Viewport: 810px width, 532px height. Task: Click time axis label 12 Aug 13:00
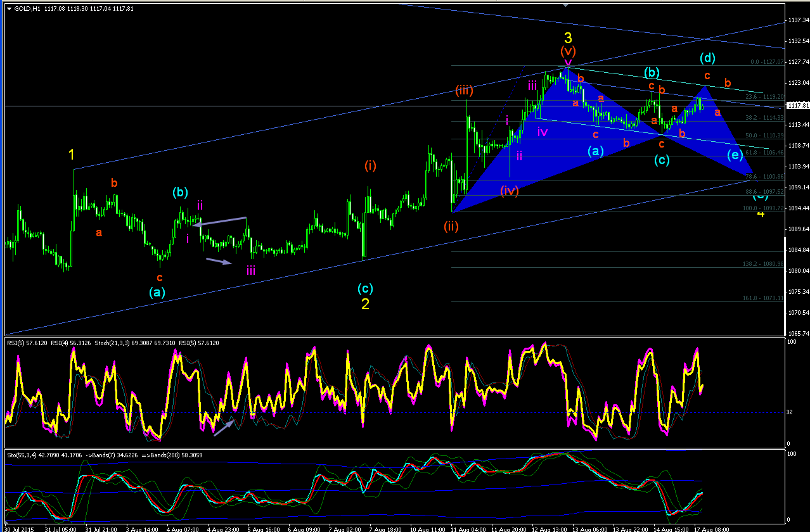pyautogui.click(x=549, y=528)
